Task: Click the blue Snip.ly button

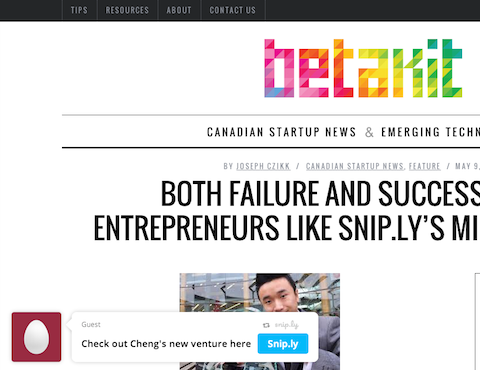Action: 283,344
